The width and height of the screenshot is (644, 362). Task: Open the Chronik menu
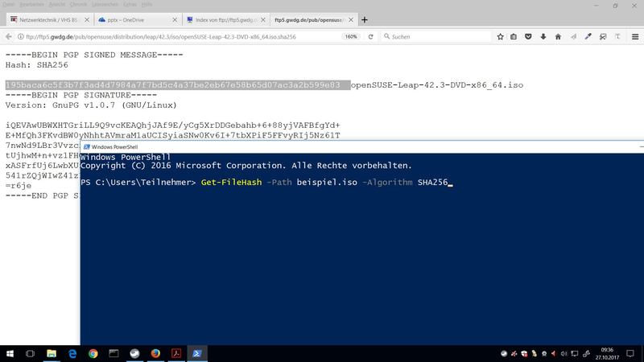(78, 5)
